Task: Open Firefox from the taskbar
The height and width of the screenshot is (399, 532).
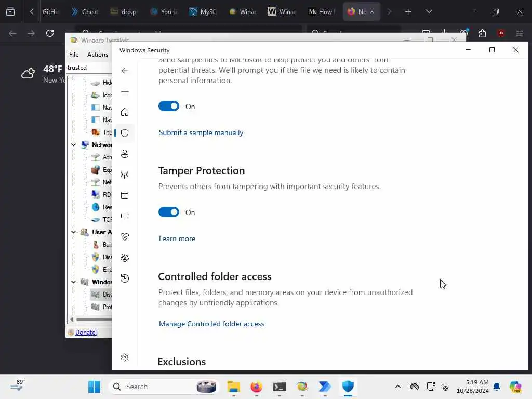Action: 256,387
